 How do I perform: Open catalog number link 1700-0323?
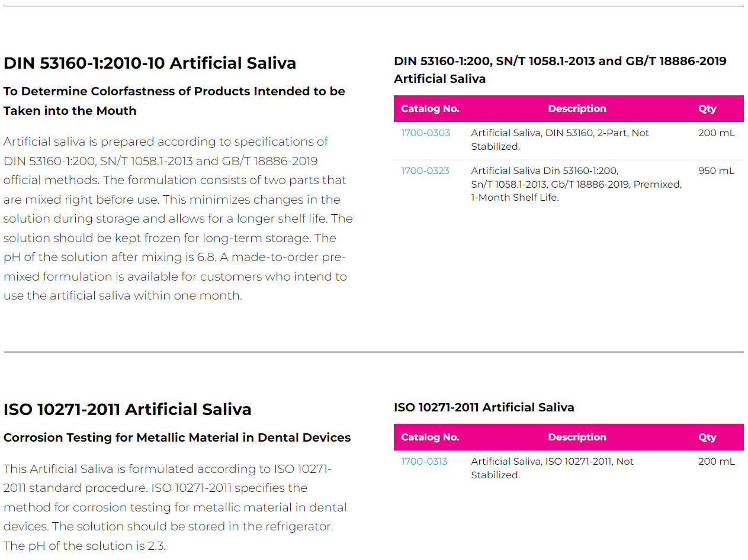tap(425, 171)
